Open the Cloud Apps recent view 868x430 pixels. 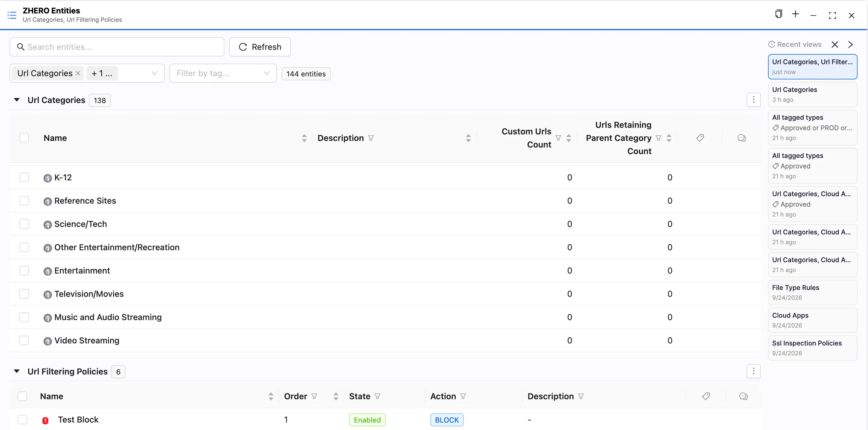(813, 320)
